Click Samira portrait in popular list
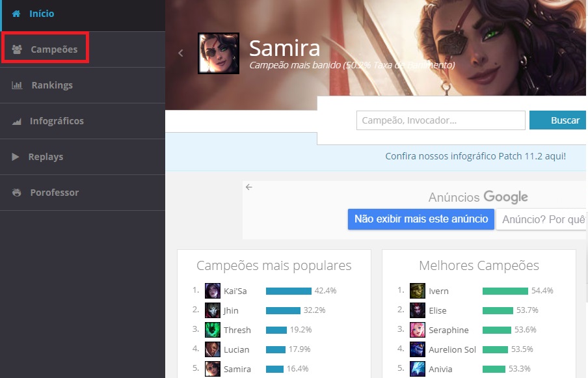The image size is (588, 378). 213,369
